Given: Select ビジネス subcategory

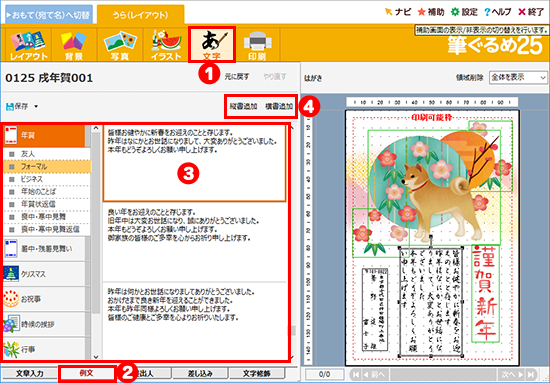Looking at the screenshot, I should coord(47,179).
